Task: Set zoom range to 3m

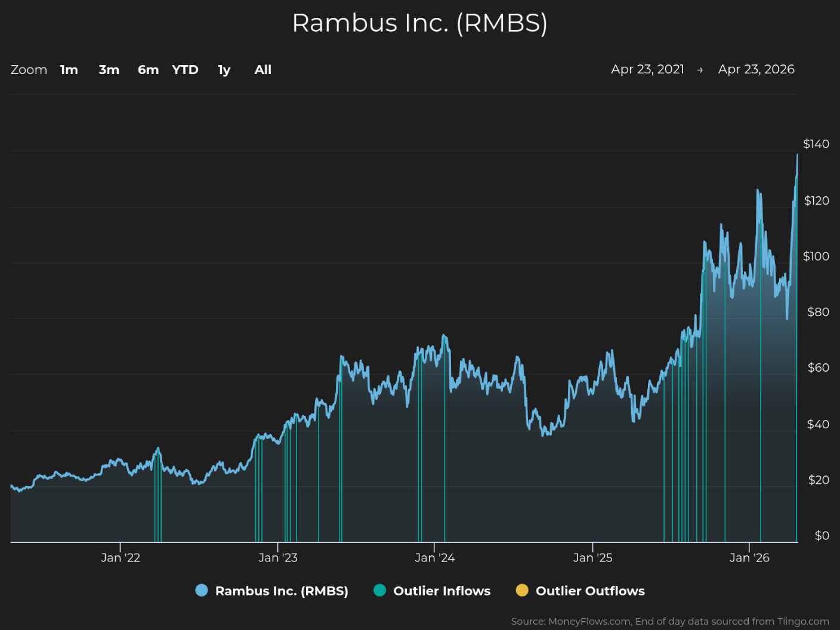Action: tap(109, 70)
